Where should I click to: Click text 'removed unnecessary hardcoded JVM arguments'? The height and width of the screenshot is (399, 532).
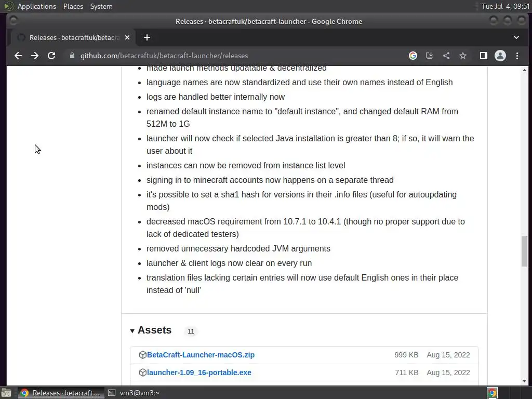tap(238, 249)
